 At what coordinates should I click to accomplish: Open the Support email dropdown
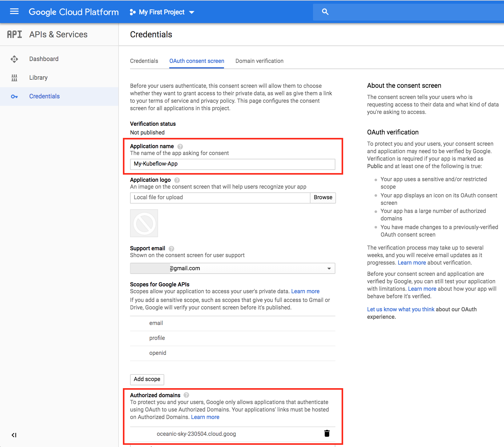[233, 268]
